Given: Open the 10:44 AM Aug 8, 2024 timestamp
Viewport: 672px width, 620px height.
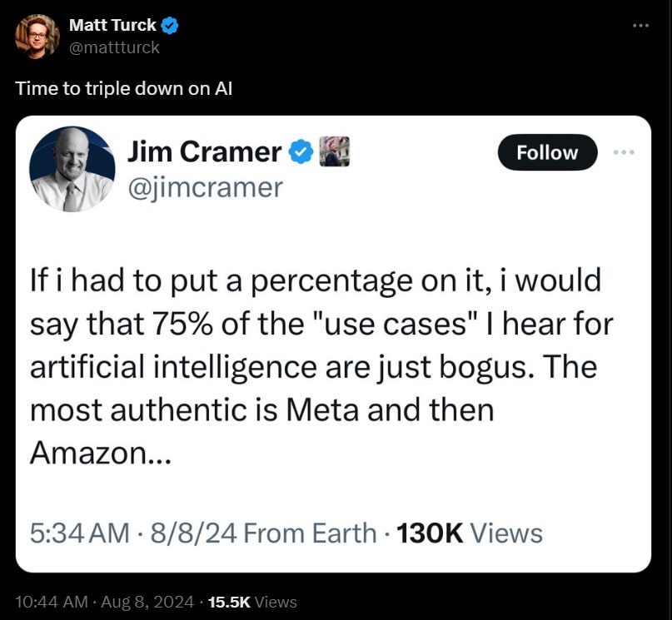Looking at the screenshot, I should coord(105,602).
